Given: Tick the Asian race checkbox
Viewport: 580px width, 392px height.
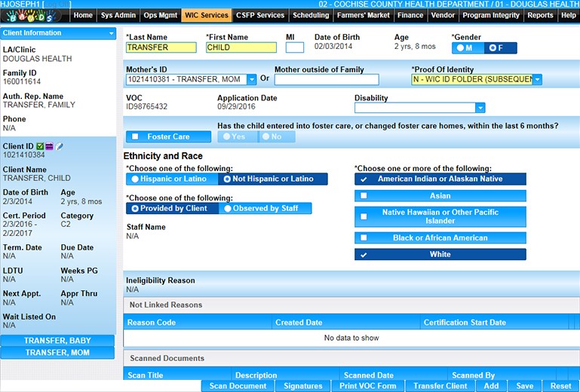Looking at the screenshot, I should tap(364, 196).
